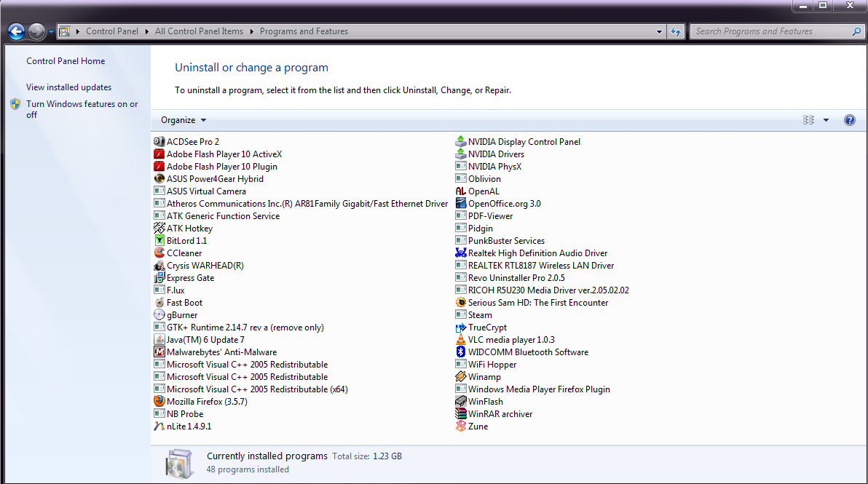
Task: Click the nLite 1.4.9.1 icon
Action: pos(159,427)
